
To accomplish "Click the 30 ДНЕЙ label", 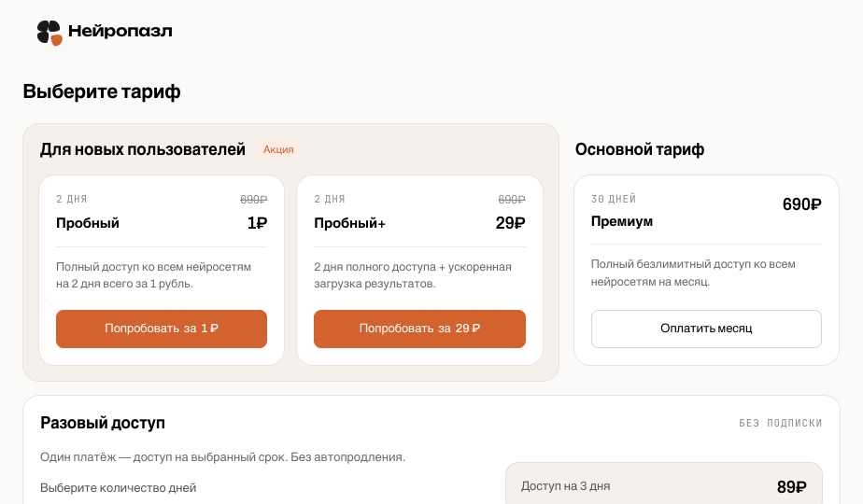I will pos(613,199).
